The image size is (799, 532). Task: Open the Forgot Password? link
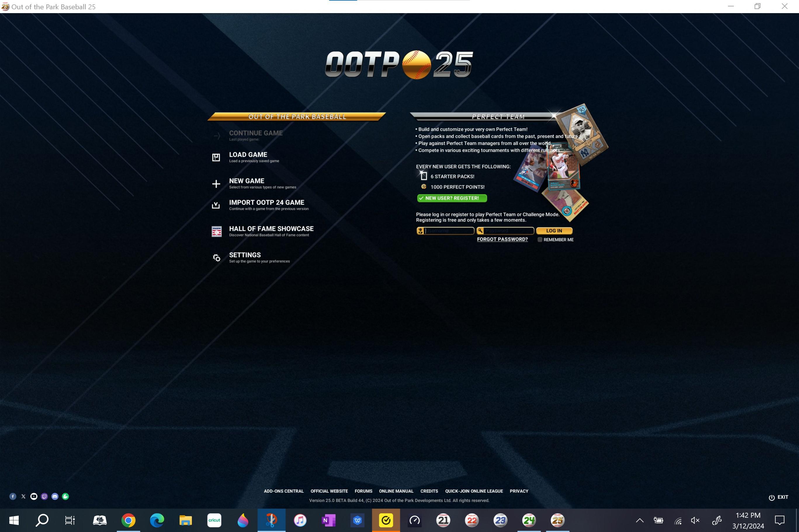tap(502, 239)
